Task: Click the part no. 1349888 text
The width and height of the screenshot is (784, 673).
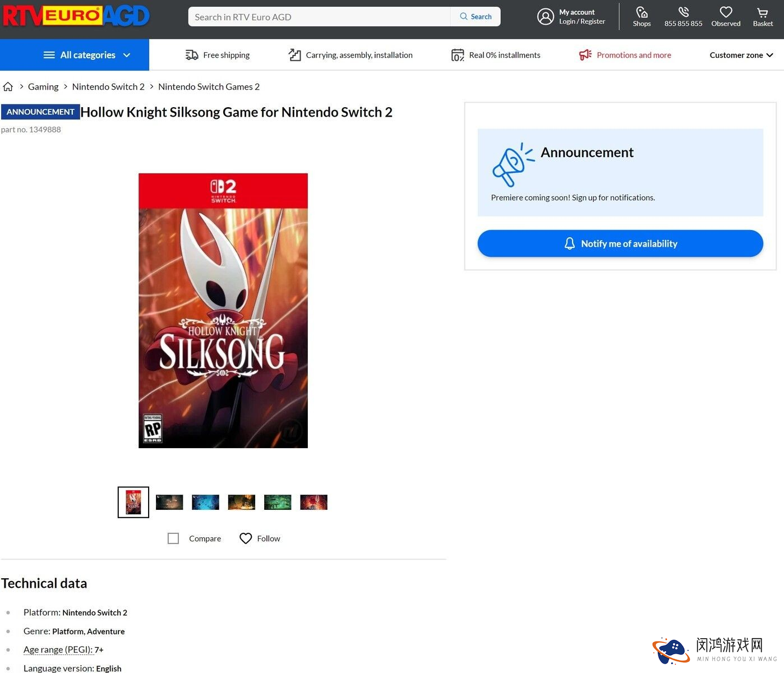Action: (31, 130)
